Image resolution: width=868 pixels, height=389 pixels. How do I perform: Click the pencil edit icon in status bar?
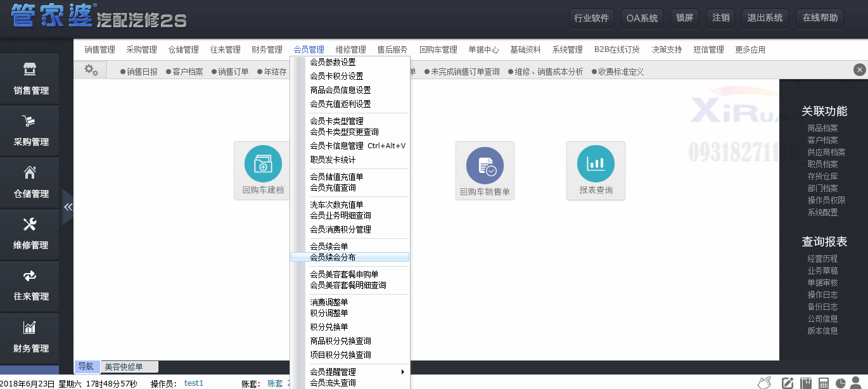pos(788,383)
